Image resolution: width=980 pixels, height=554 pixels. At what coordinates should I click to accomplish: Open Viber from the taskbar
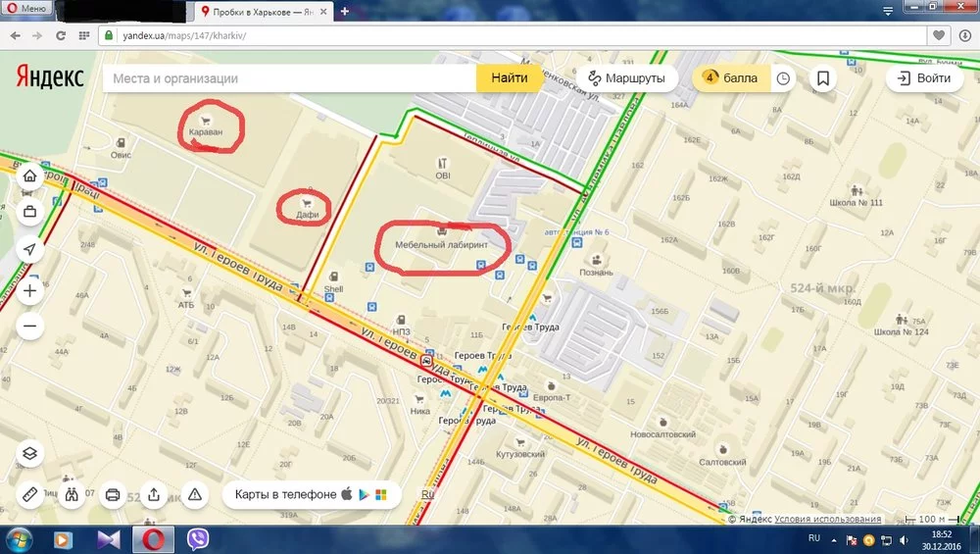(x=198, y=539)
